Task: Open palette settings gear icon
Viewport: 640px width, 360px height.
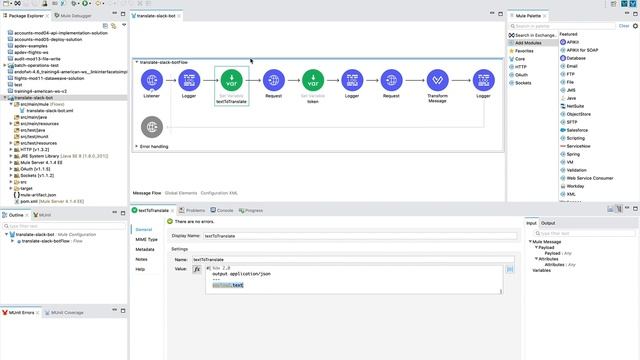Action: point(635,26)
